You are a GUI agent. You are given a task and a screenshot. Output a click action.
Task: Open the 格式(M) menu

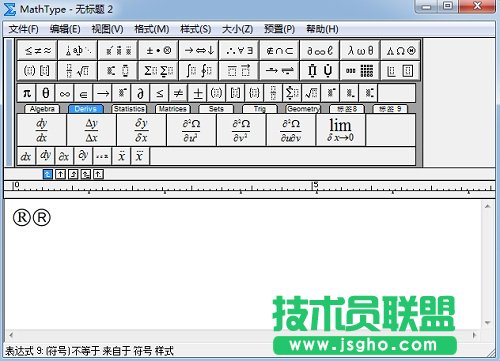(x=152, y=29)
